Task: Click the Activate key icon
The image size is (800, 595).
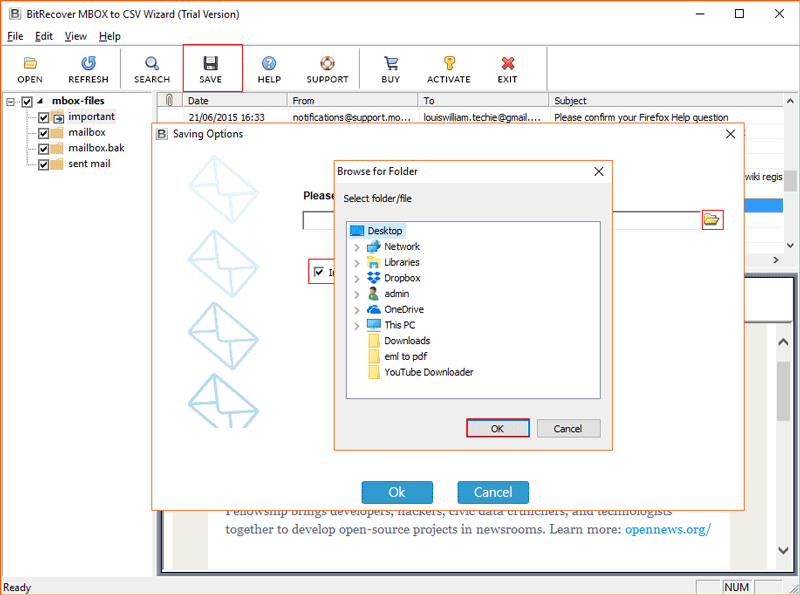Action: [x=449, y=63]
